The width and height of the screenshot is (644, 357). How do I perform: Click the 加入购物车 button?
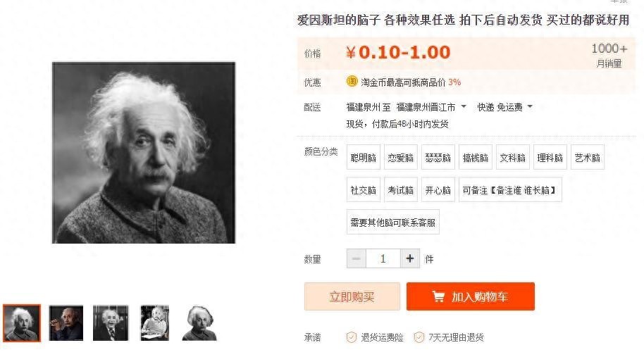point(471,296)
